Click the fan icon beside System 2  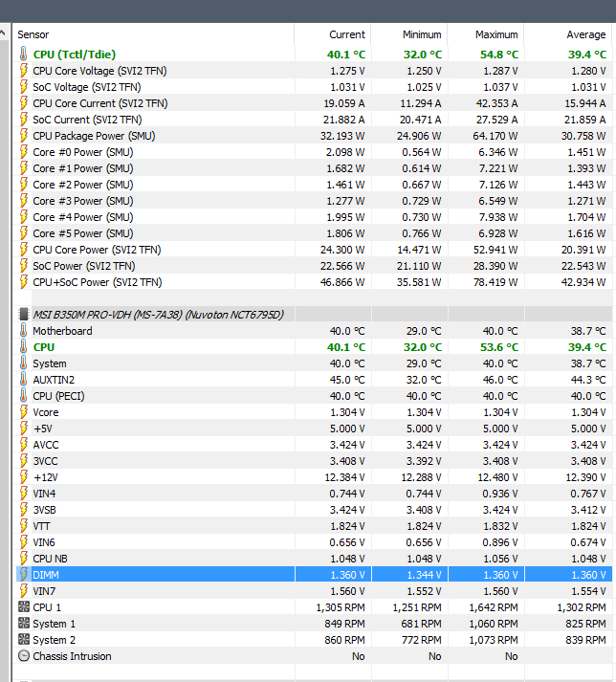24,639
